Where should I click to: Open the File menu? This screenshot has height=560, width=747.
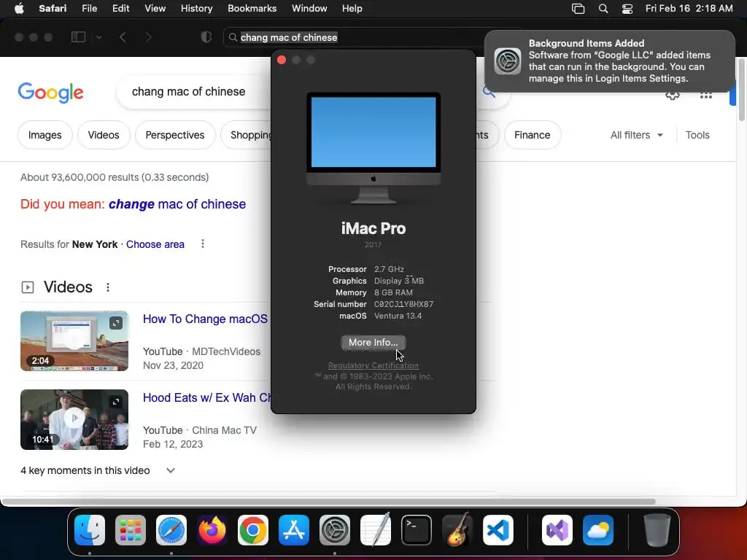[x=89, y=9]
